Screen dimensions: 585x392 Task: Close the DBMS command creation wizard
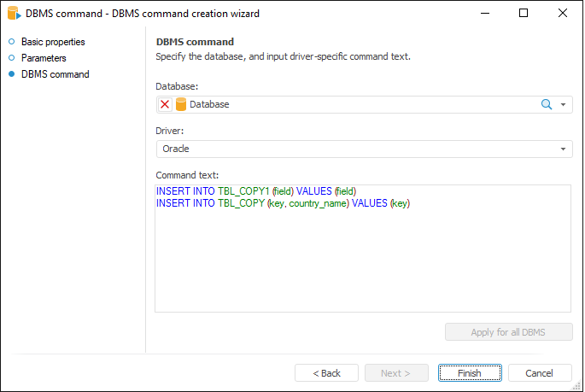coord(562,14)
